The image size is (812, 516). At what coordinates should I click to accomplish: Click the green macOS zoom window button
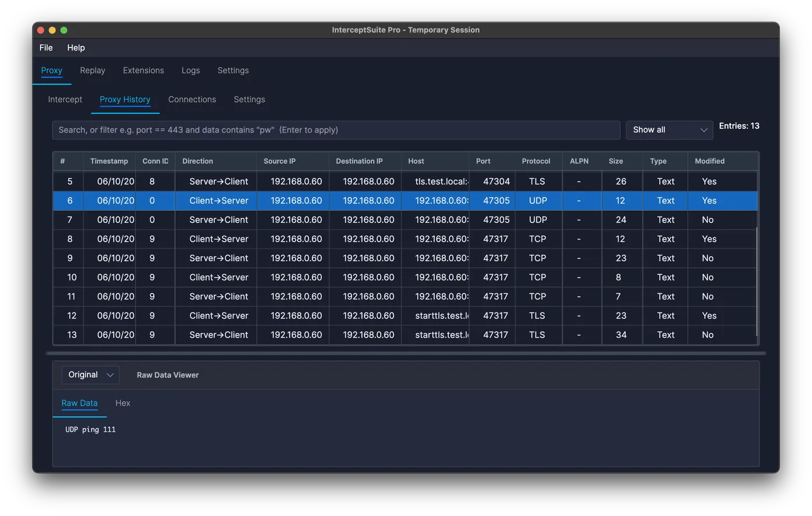pyautogui.click(x=64, y=30)
